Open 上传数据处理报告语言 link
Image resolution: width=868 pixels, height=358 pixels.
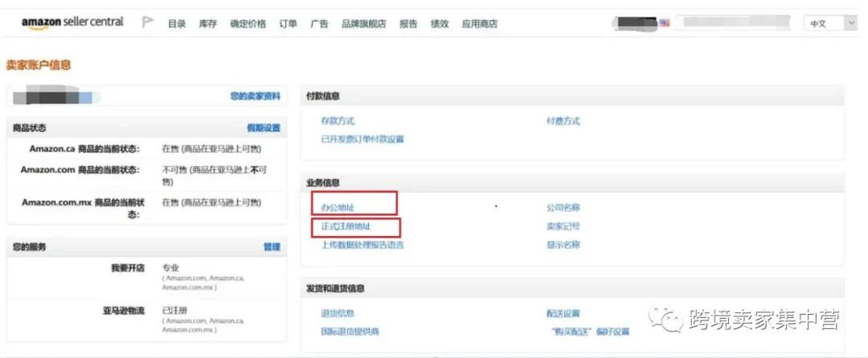click(362, 245)
